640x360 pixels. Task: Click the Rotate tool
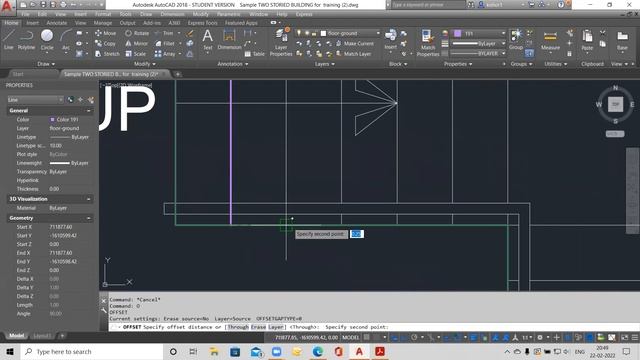(137, 33)
